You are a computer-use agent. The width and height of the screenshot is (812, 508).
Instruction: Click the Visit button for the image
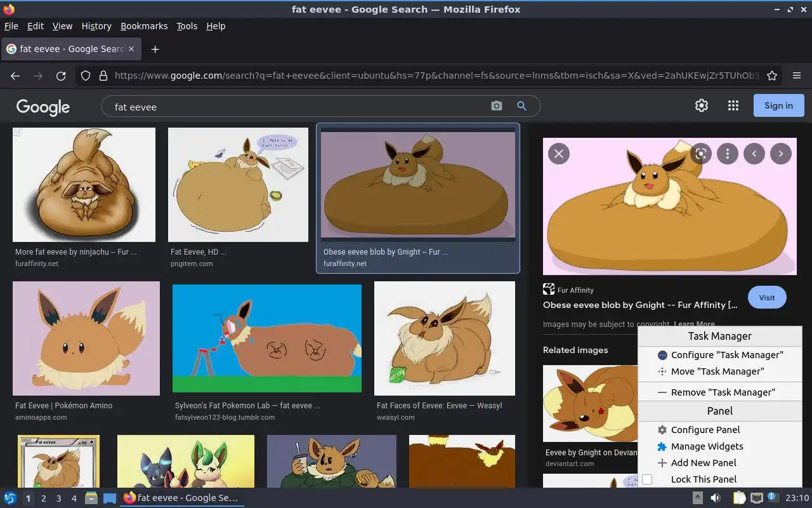767,297
